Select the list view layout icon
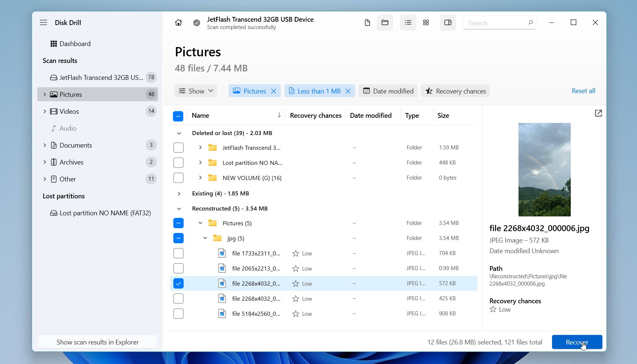The image size is (637, 364). (x=408, y=23)
